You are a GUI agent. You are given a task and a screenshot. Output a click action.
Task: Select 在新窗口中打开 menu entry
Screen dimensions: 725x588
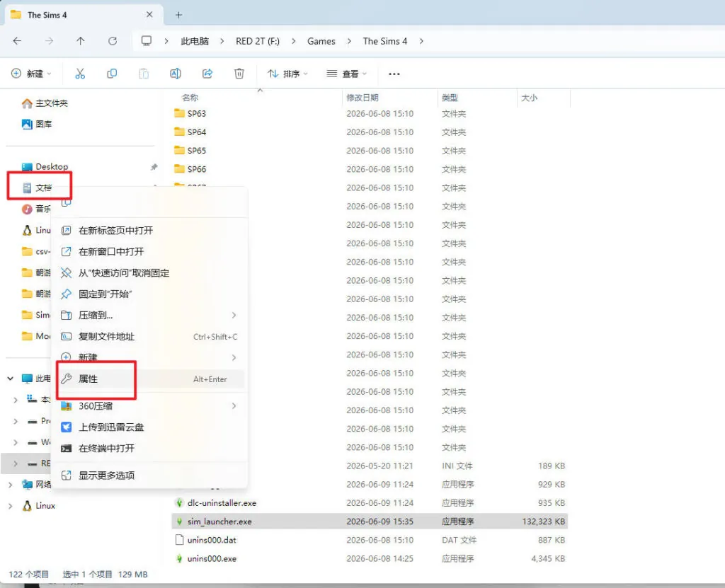point(149,251)
